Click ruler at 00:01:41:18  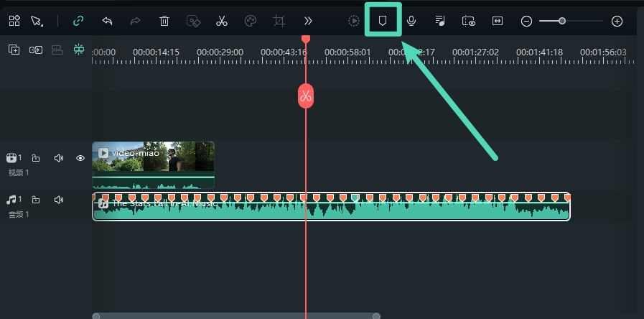(x=540, y=52)
